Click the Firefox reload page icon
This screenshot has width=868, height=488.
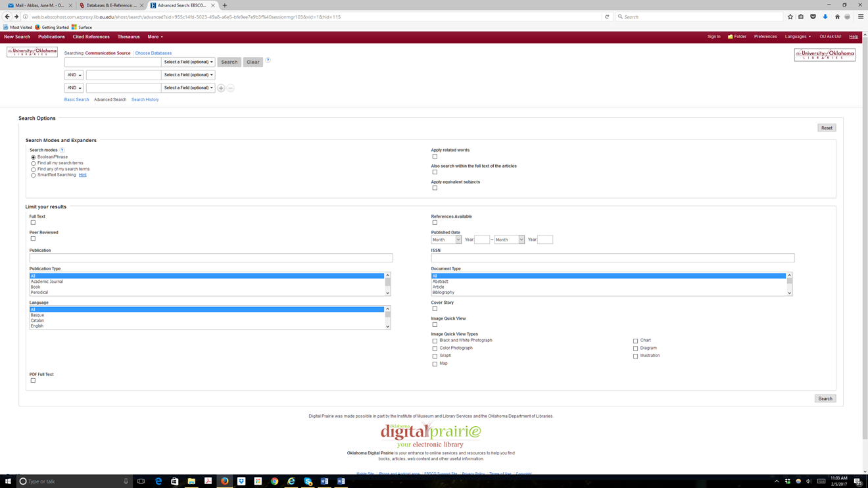pyautogui.click(x=607, y=17)
